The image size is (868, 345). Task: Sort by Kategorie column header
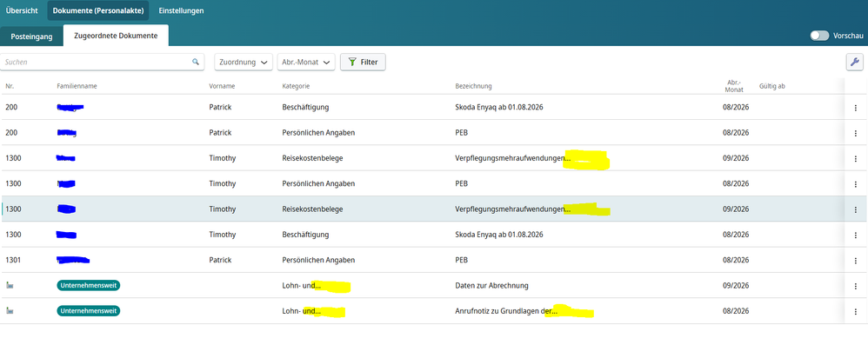coord(296,86)
